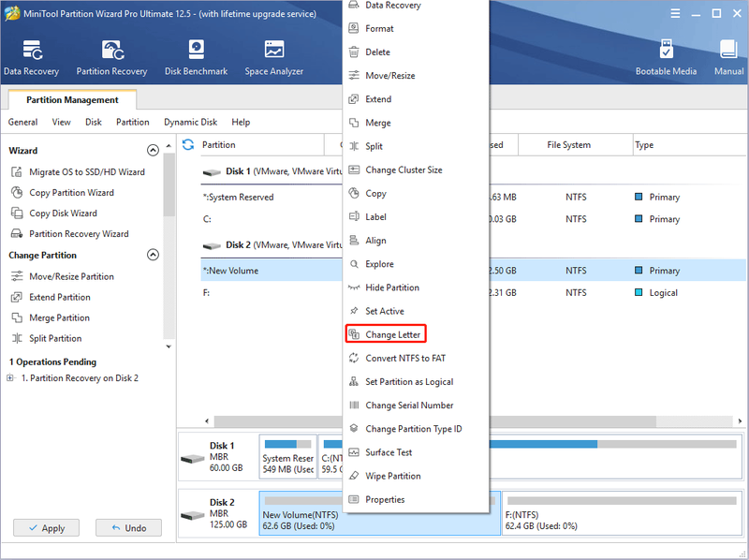
Task: Select Data Recovery in context menu
Action: [416, 6]
